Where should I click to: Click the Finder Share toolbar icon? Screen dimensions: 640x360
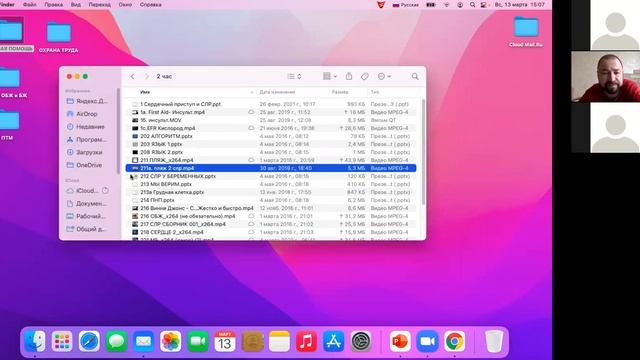coord(349,76)
